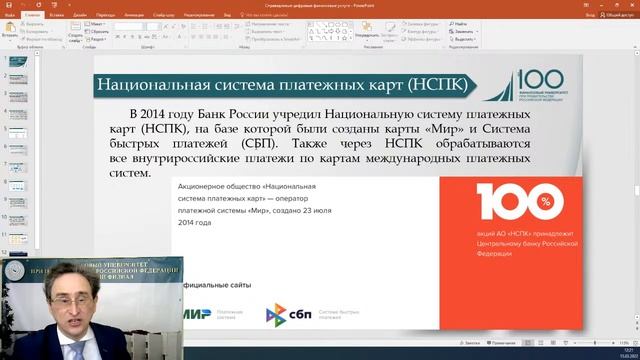Click the Shape Outline (Контур фигуры) button
Viewport: 640px width, 360px height.
[x=419, y=31]
